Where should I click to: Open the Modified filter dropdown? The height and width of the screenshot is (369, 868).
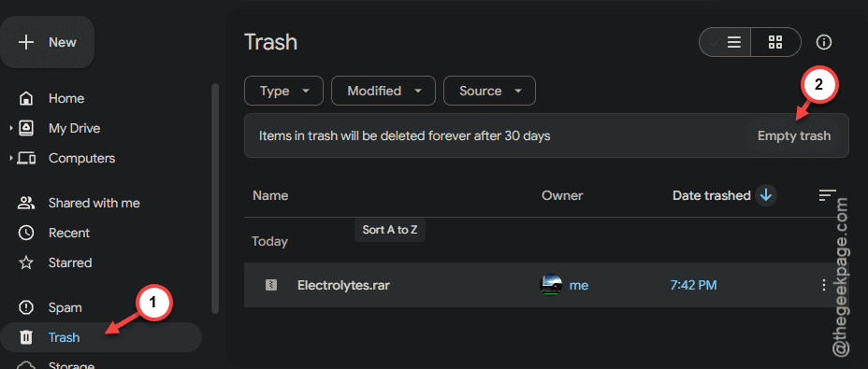pos(383,91)
